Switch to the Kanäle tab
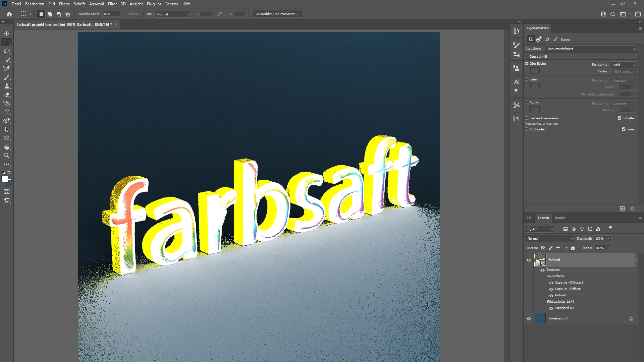 tap(560, 218)
